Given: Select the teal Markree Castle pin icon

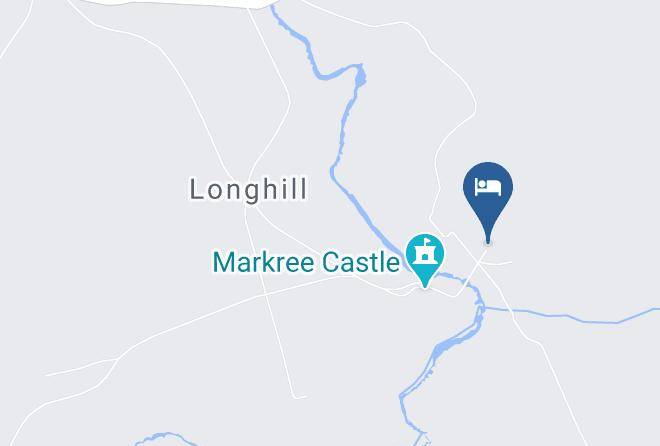Looking at the screenshot, I should [x=425, y=260].
